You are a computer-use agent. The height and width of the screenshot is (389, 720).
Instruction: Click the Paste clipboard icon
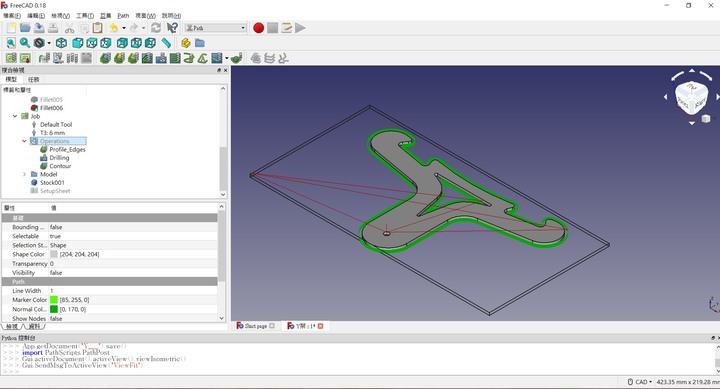pos(97,28)
